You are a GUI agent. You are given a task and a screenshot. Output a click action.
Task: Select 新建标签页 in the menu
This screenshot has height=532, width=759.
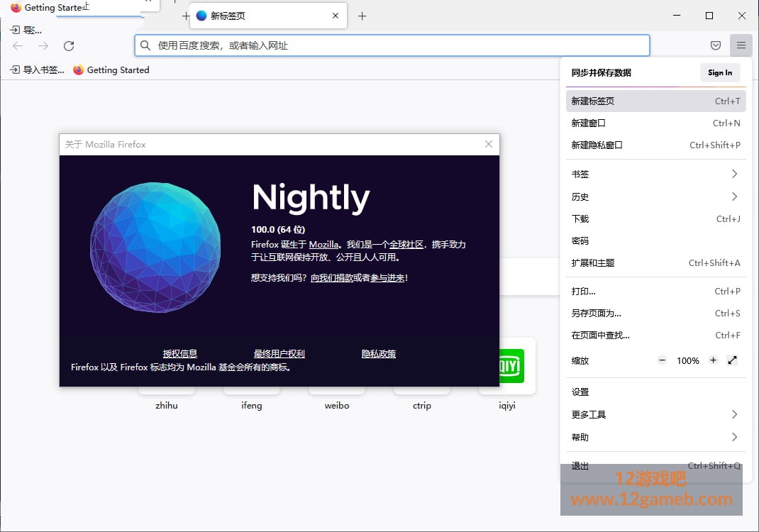pos(655,101)
